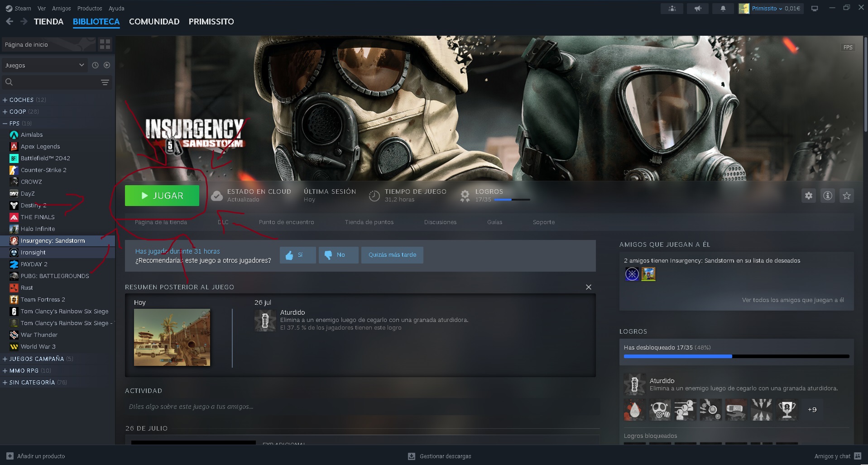
Task: Open the friends activity icon in title bar
Action: 672,8
